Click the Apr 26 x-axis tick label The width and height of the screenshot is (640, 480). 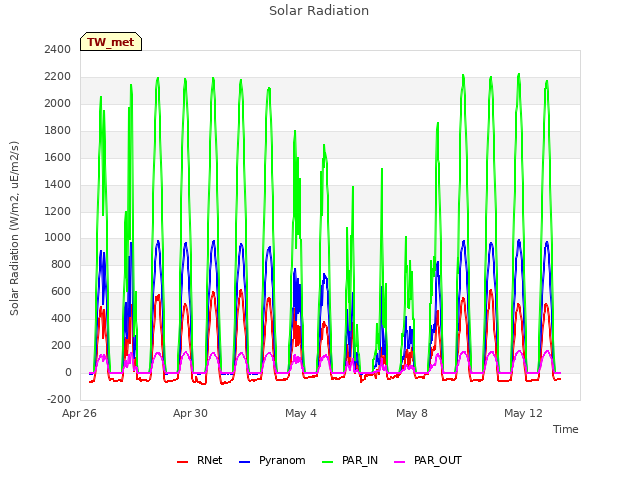(79, 413)
